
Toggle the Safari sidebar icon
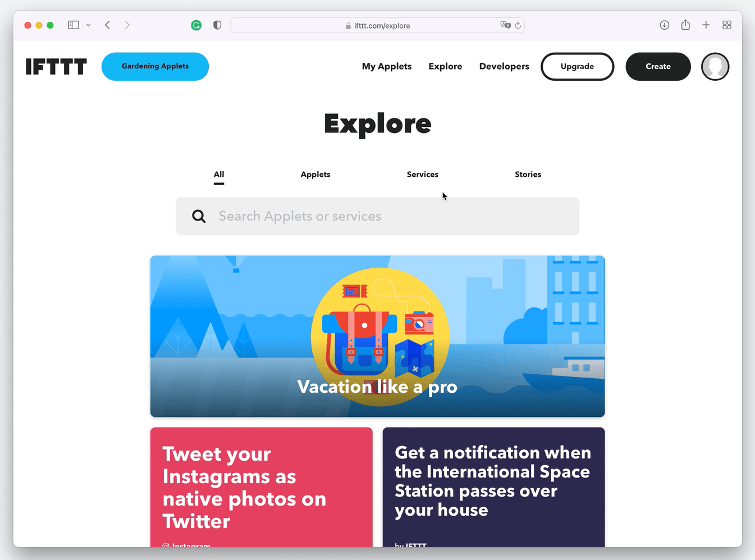74,25
